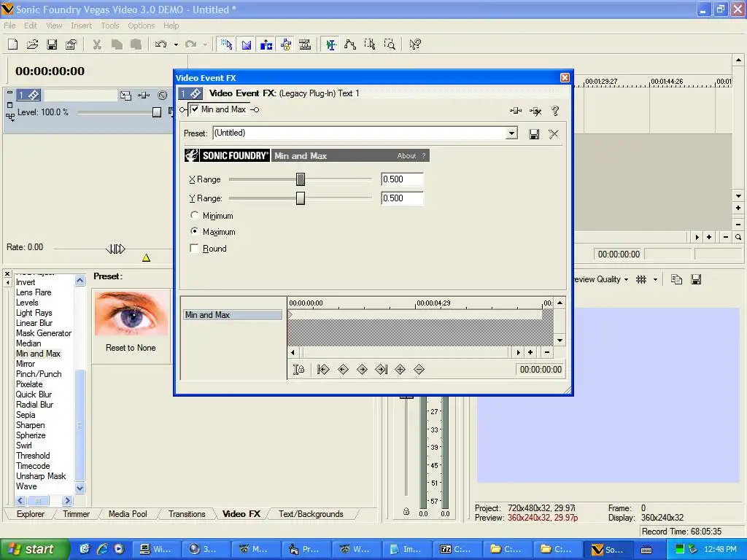This screenshot has height=560, width=747.
Task: Select the Zoom edit tool icon
Action: pyautogui.click(x=390, y=44)
